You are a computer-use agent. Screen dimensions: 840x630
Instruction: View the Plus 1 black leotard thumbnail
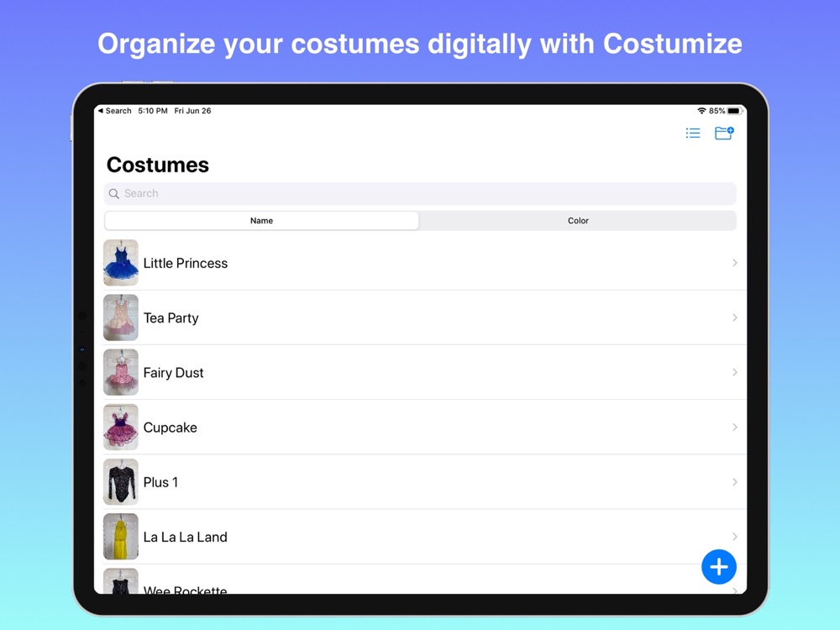121,482
